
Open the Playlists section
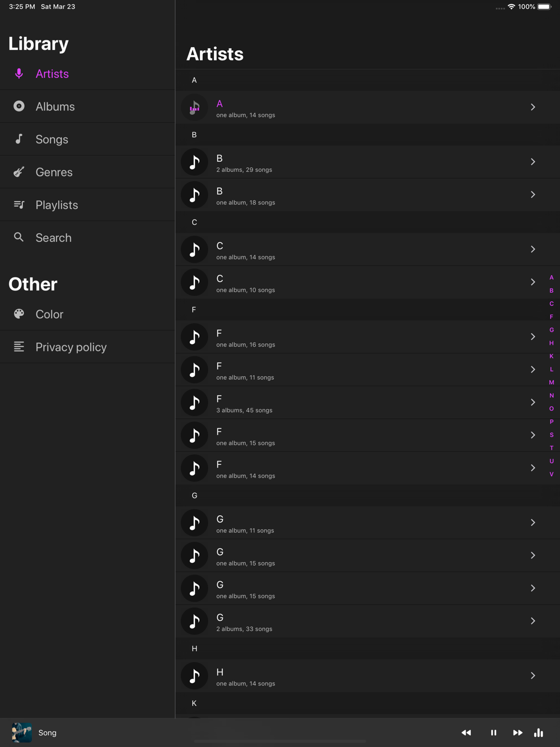(57, 205)
